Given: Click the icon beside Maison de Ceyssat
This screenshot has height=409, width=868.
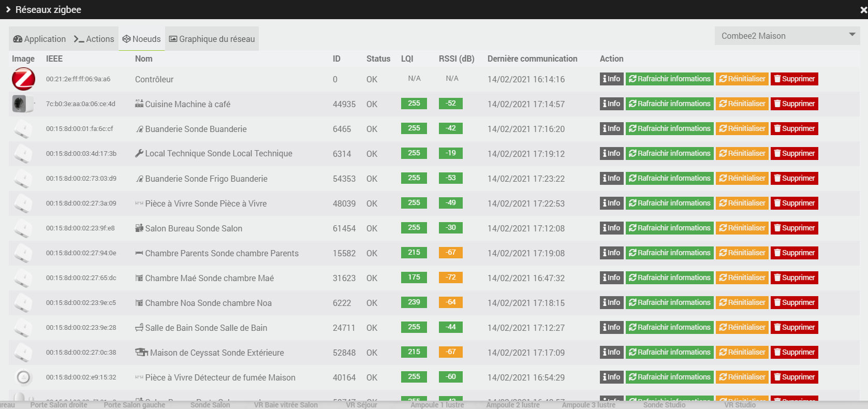Looking at the screenshot, I should 141,353.
